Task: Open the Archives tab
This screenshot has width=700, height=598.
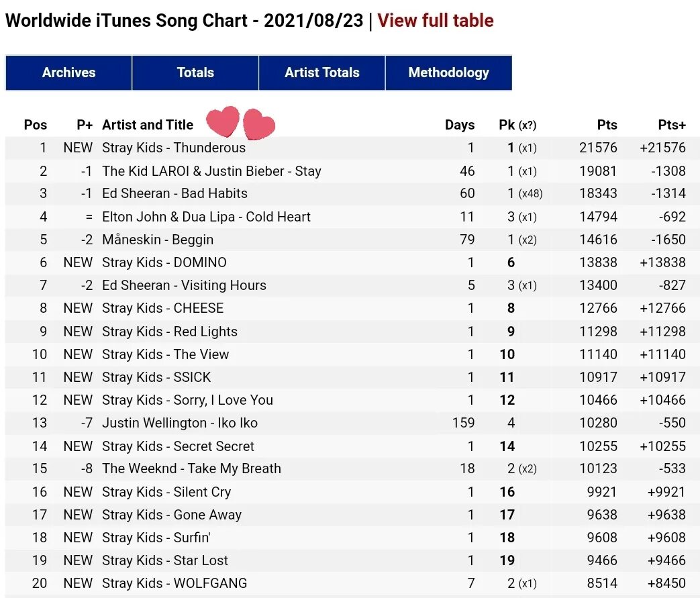Action: (68, 72)
